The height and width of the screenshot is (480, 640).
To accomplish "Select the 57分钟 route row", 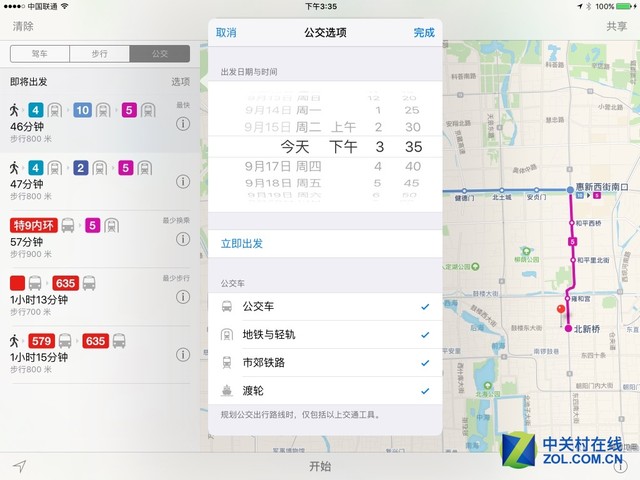I will coord(100,239).
